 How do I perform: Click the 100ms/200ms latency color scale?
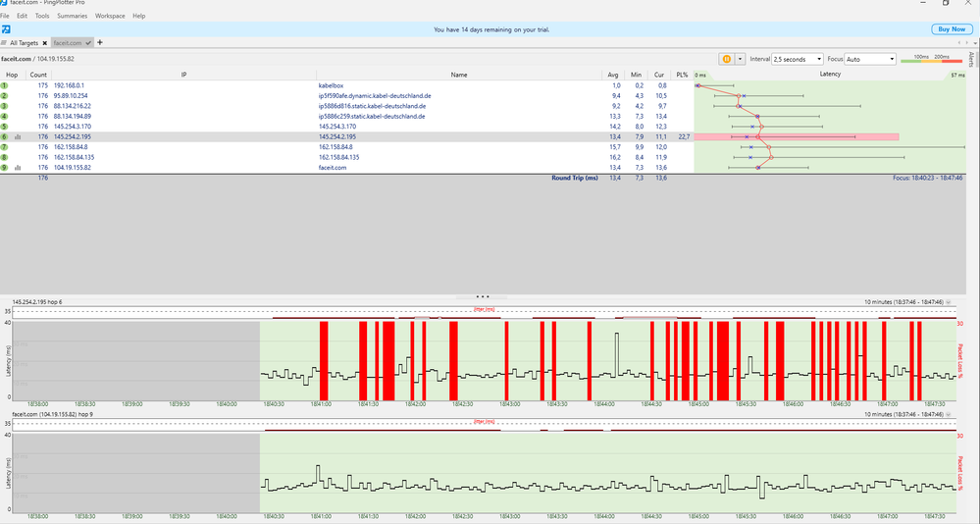pyautogui.click(x=932, y=59)
